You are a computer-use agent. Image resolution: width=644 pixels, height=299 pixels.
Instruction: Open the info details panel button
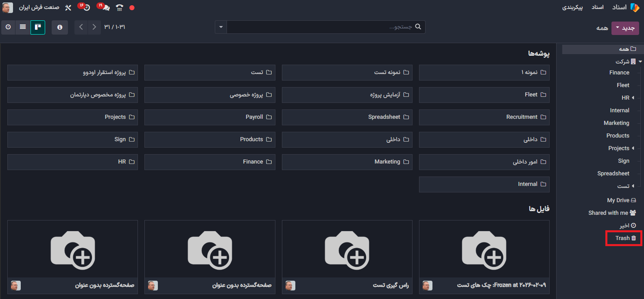pyautogui.click(x=60, y=27)
